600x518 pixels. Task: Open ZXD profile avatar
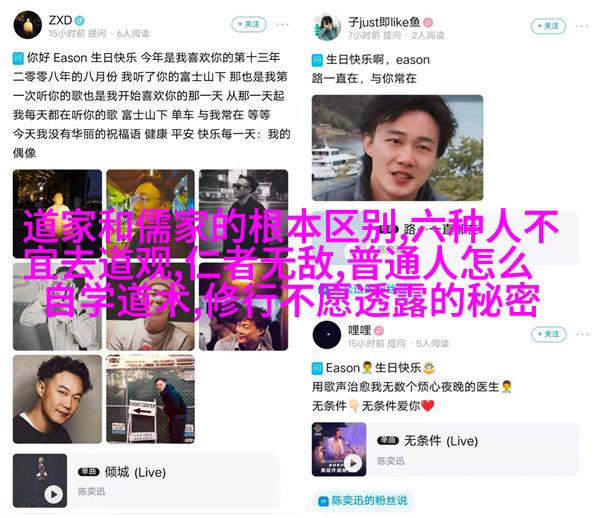tap(28, 25)
